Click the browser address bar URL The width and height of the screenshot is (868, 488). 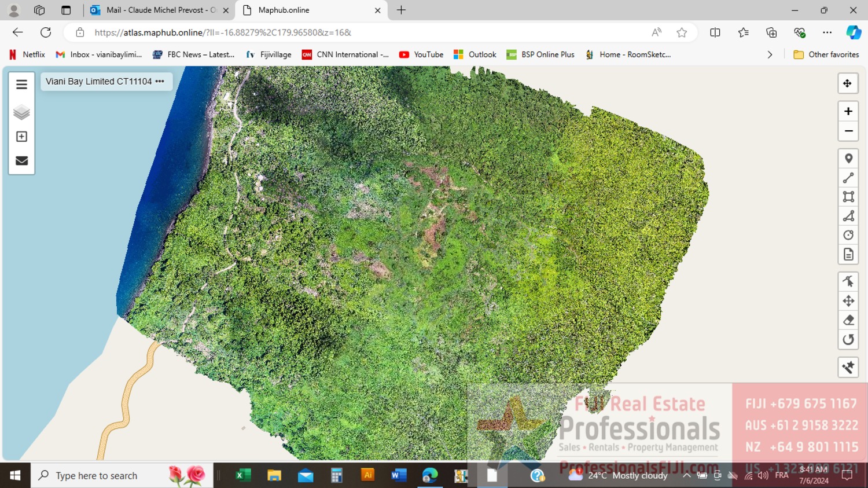coord(223,32)
